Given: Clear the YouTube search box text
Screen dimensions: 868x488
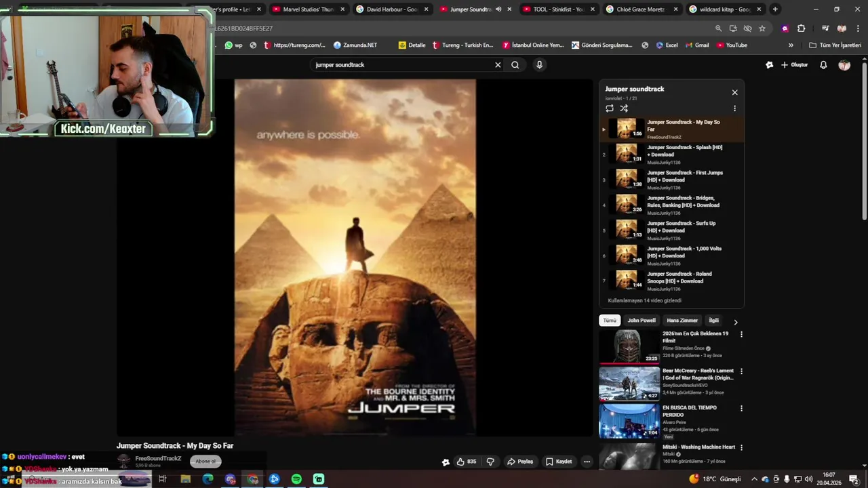Looking at the screenshot, I should tap(498, 65).
